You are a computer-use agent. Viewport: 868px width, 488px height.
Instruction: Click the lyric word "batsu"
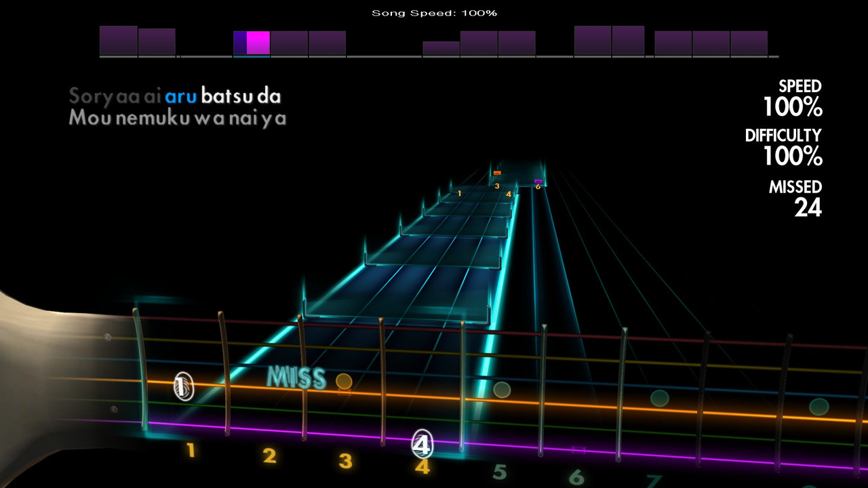click(227, 96)
